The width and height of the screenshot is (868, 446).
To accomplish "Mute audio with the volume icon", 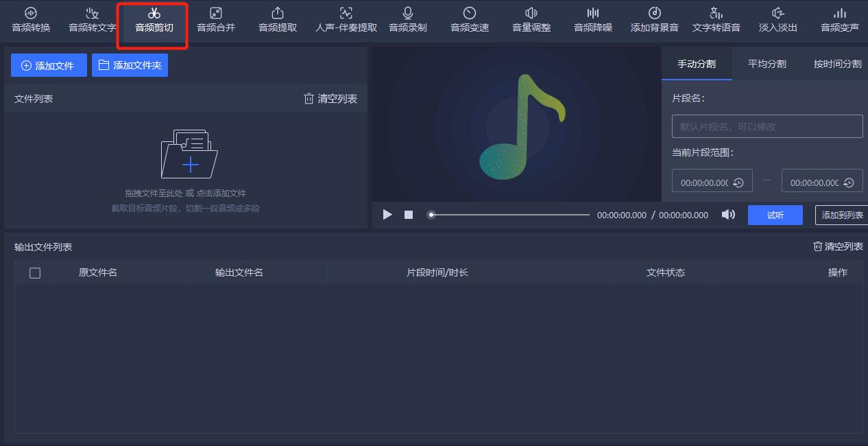I will click(728, 215).
